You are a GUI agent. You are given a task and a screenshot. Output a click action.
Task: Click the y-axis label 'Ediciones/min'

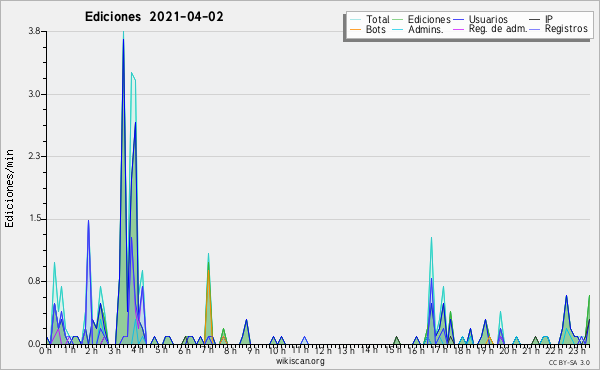(9, 188)
